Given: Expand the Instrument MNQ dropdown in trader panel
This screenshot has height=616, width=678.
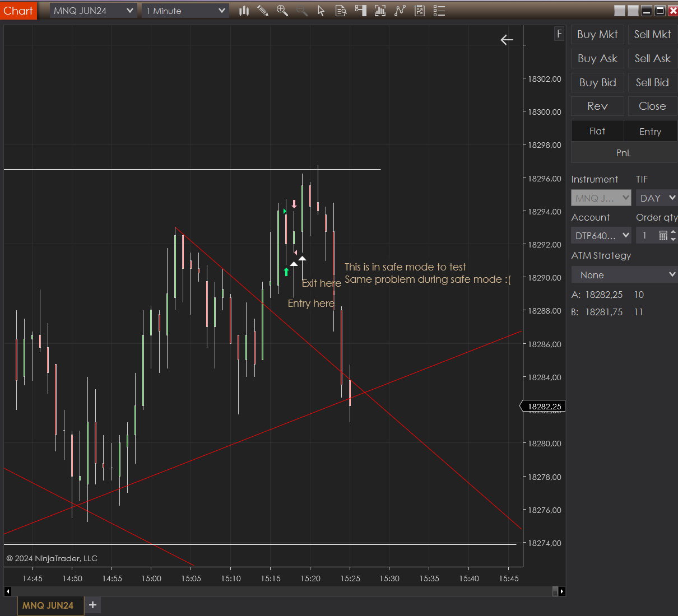Looking at the screenshot, I should (x=601, y=198).
